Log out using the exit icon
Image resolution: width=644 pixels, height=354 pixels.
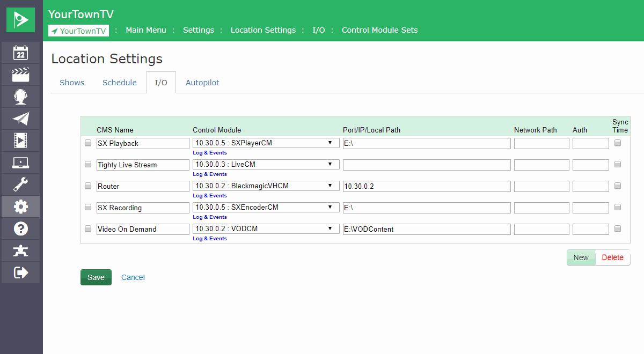[20, 272]
